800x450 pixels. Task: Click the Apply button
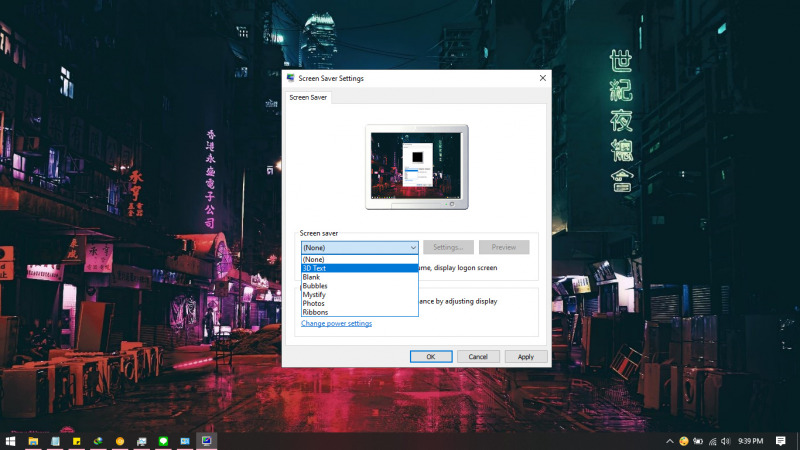526,357
